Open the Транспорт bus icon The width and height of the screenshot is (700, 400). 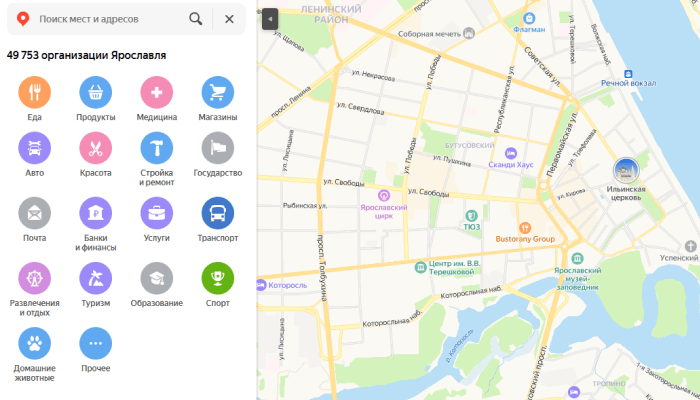click(x=218, y=214)
